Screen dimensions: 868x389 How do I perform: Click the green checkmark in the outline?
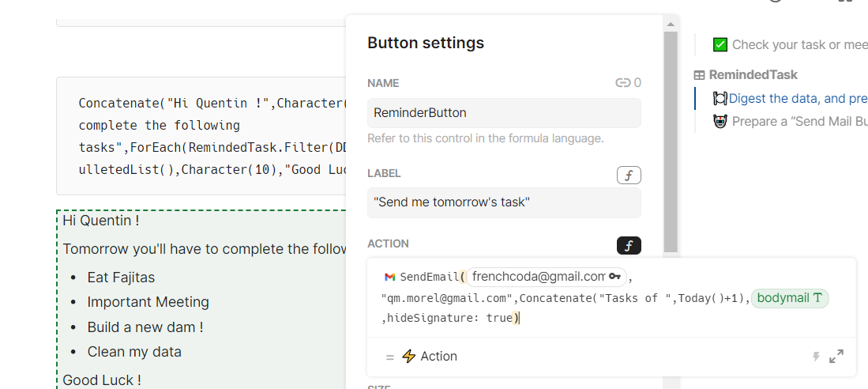pos(720,45)
